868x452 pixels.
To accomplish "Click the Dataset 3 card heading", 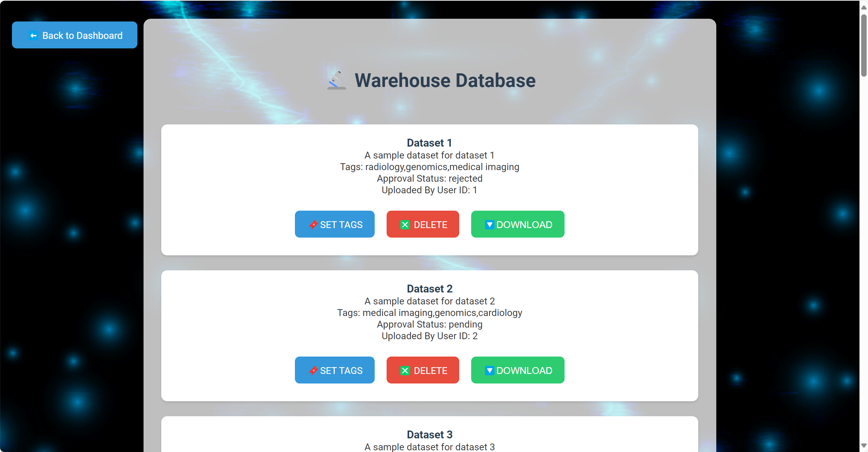I will (430, 435).
